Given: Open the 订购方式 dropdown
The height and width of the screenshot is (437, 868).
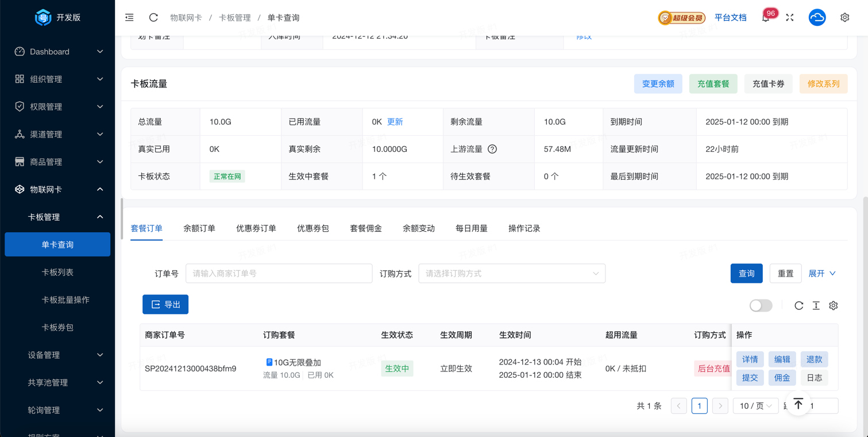Looking at the screenshot, I should (x=511, y=274).
